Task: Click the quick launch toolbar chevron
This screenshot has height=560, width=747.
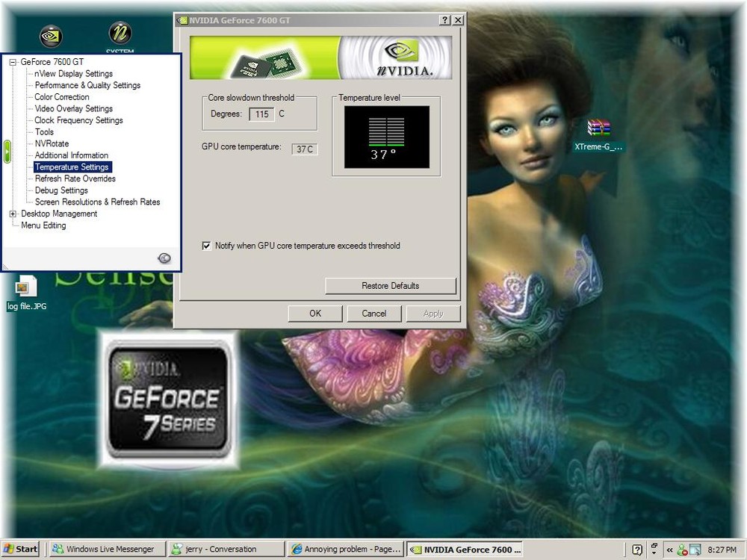Action: [x=654, y=553]
